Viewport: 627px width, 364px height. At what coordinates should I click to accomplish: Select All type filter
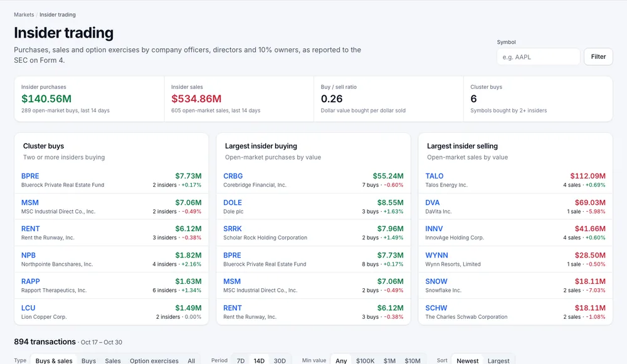click(x=191, y=360)
